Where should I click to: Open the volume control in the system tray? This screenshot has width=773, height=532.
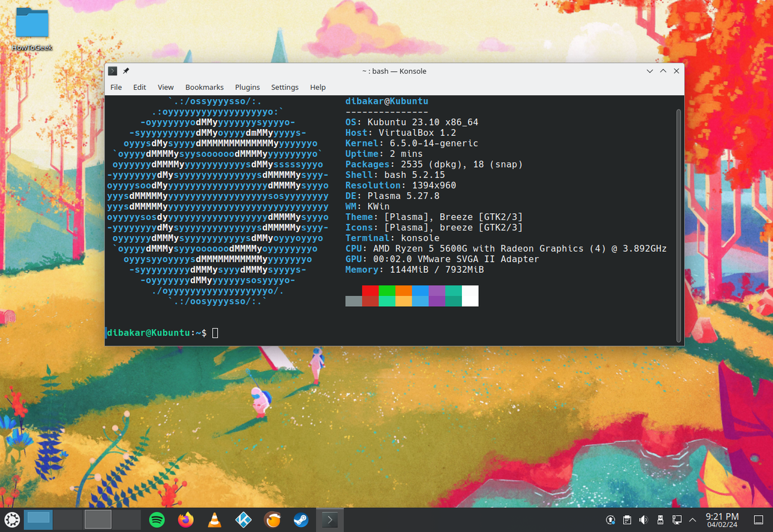point(643,519)
